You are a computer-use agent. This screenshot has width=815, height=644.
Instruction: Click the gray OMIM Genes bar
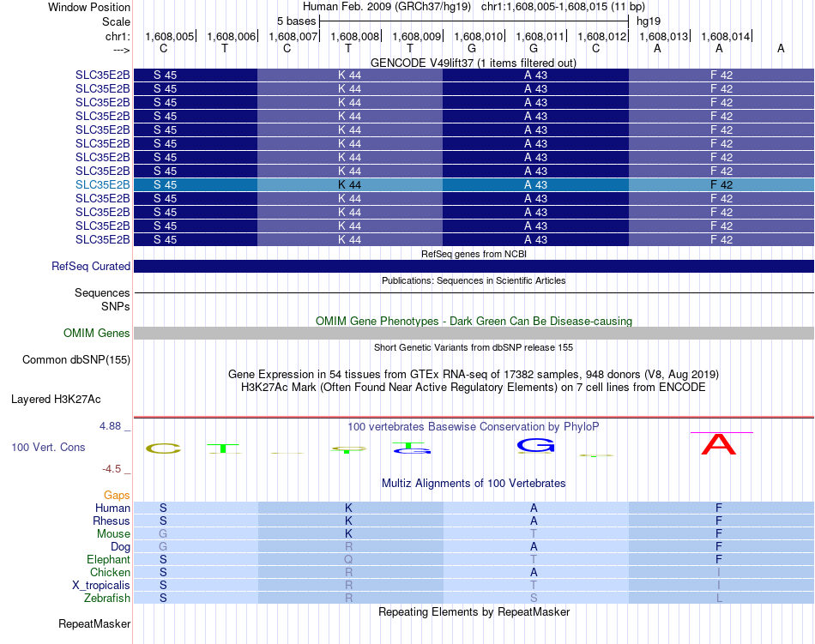point(474,333)
